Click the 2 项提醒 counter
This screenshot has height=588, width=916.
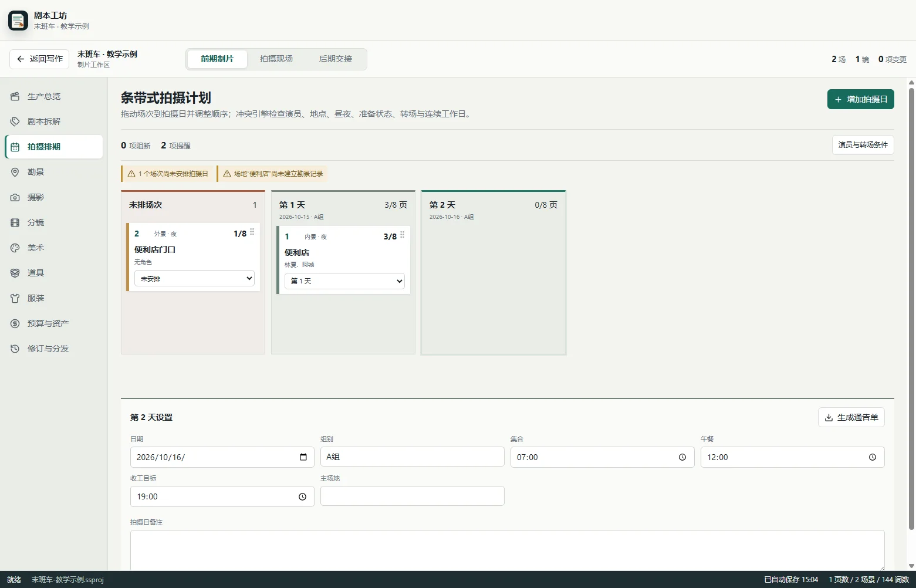[x=175, y=146]
